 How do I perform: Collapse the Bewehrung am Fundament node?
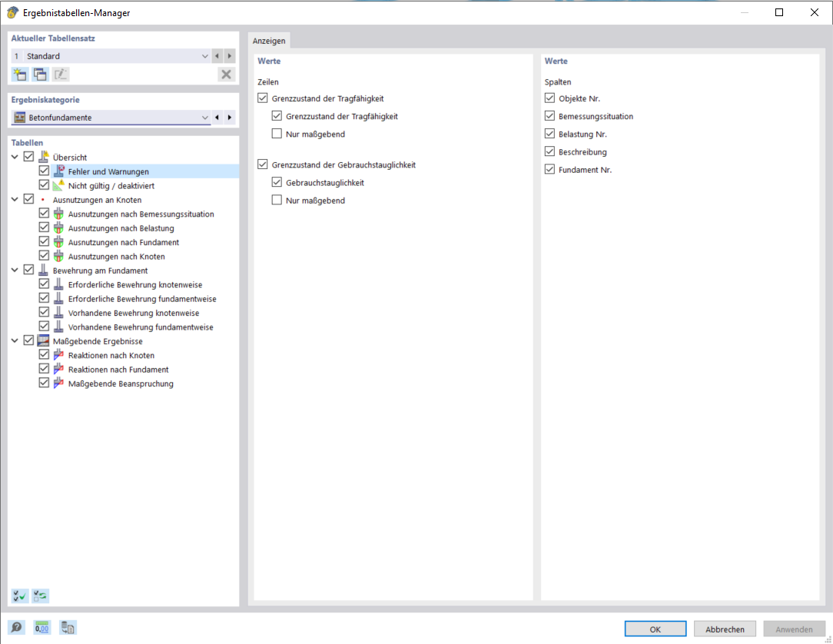coord(15,270)
